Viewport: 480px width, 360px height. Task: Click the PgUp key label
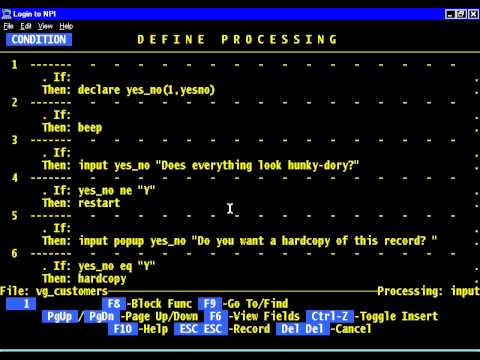click(x=59, y=316)
